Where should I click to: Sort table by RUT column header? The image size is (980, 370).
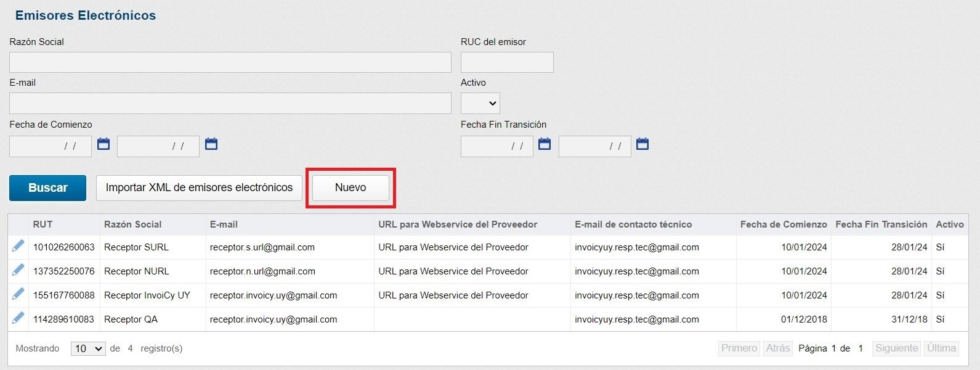[x=43, y=224]
